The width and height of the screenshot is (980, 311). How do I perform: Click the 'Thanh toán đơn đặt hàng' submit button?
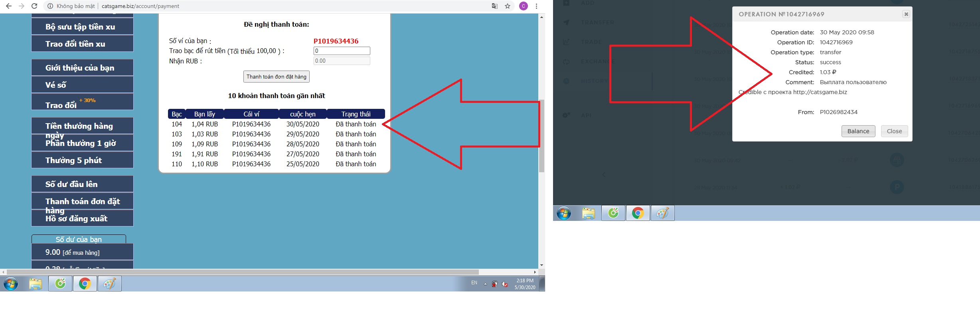pyautogui.click(x=277, y=77)
